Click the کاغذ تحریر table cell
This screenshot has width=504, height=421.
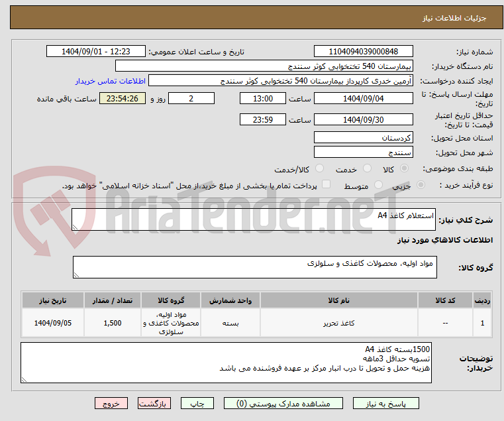339,323
